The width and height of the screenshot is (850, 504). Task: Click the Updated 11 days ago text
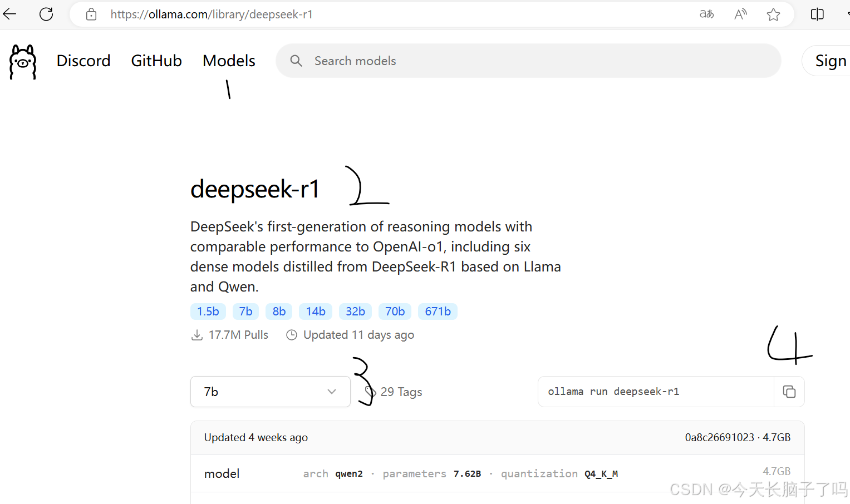[x=358, y=335]
